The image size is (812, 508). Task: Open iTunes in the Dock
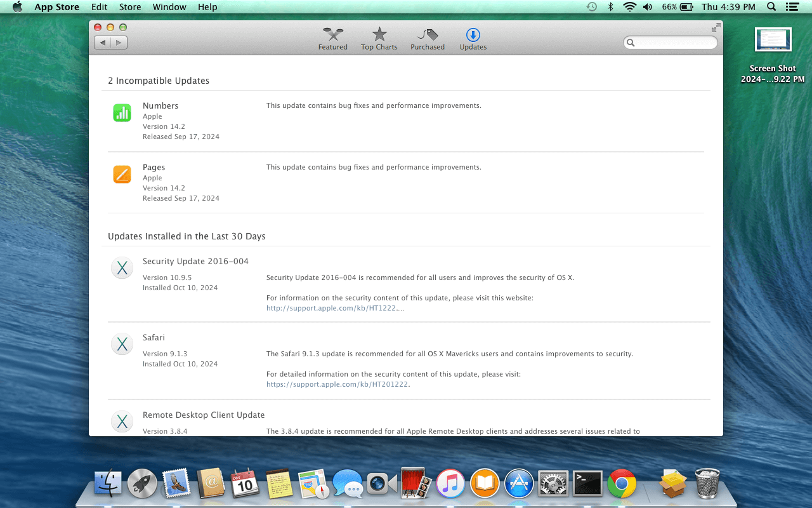click(x=450, y=484)
